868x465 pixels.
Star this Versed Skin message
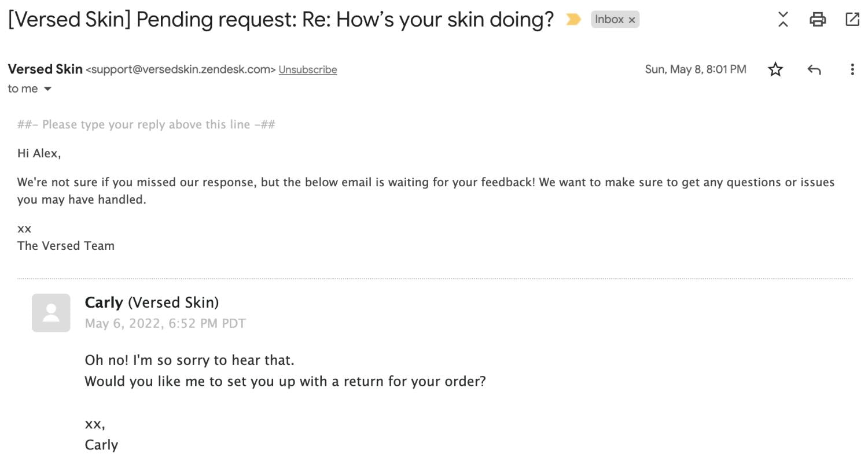(775, 70)
